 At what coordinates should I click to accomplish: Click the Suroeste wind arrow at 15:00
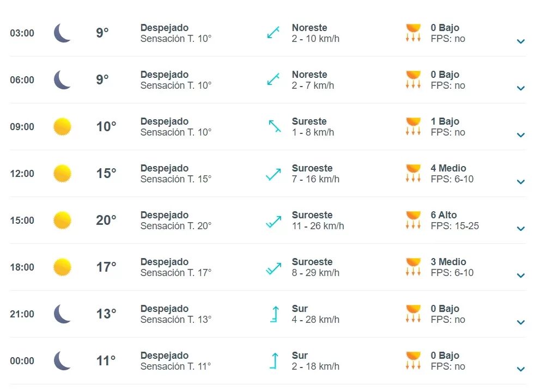click(x=273, y=222)
